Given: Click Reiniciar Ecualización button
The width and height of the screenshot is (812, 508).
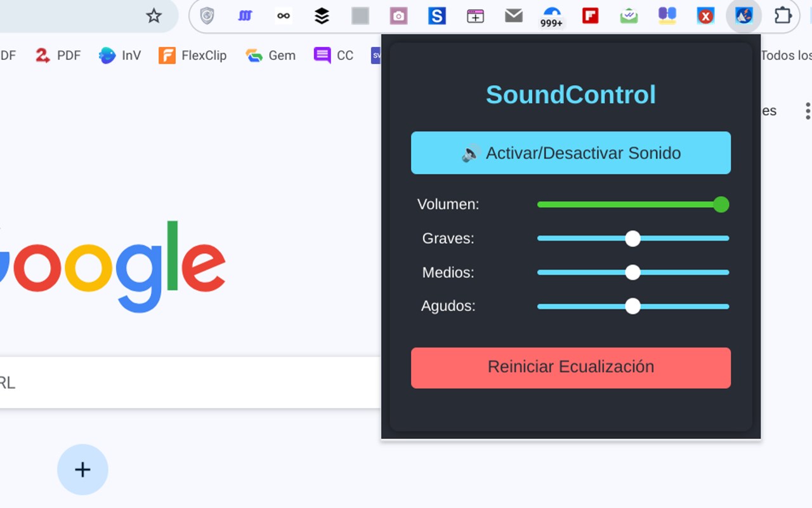Looking at the screenshot, I should (x=571, y=368).
